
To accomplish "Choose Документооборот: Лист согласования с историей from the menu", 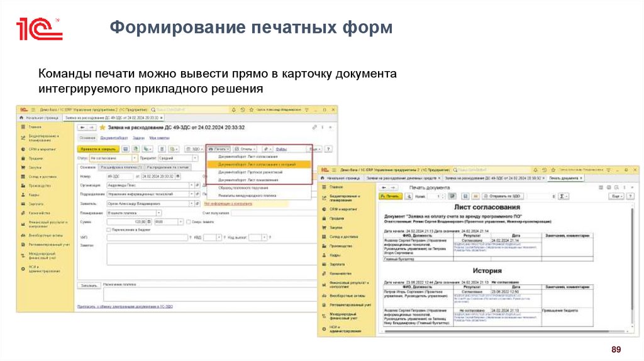I will pos(258,164).
